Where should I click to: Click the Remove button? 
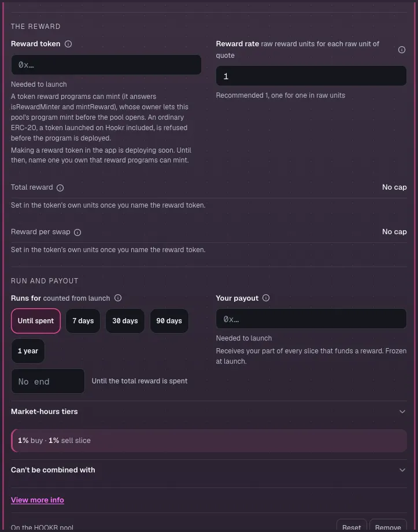[388, 527]
